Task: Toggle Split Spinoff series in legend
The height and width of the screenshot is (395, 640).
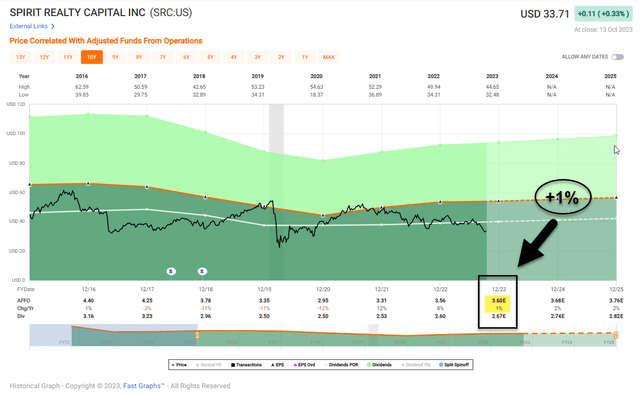Action: pyautogui.click(x=454, y=364)
